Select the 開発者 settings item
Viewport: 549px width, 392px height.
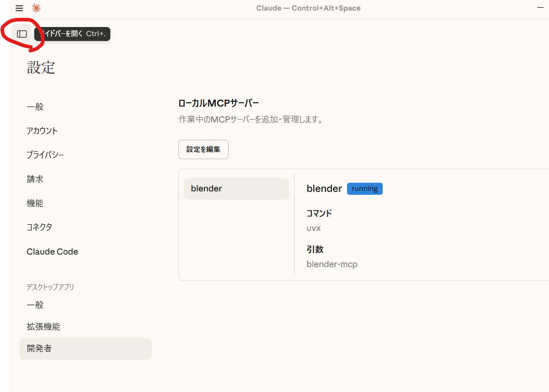click(x=85, y=349)
